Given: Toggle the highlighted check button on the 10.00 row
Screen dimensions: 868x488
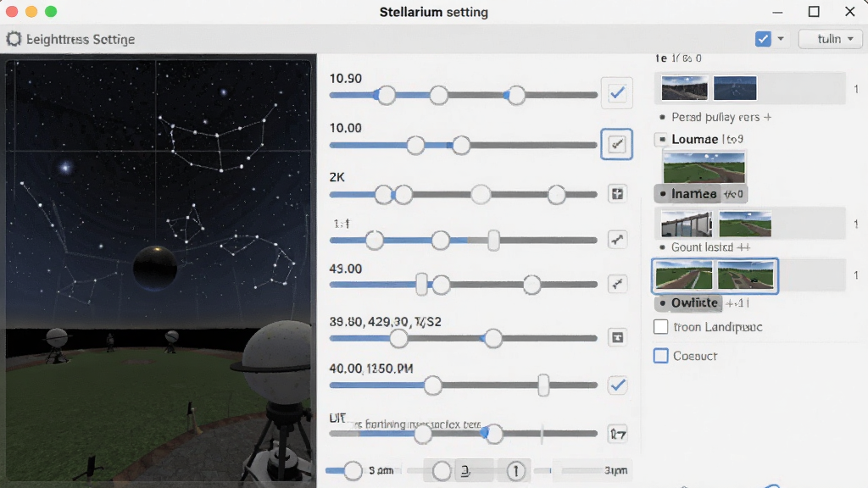Looking at the screenshot, I should click(x=617, y=144).
